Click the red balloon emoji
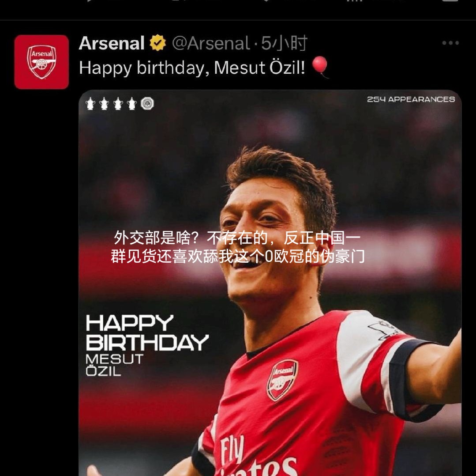Screen dimensions: 476x476 (320, 67)
